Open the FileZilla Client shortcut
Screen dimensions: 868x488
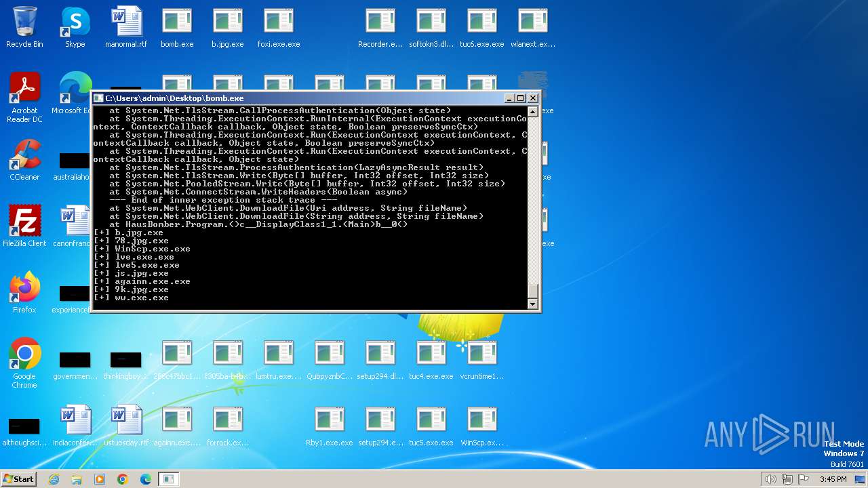coord(24,226)
